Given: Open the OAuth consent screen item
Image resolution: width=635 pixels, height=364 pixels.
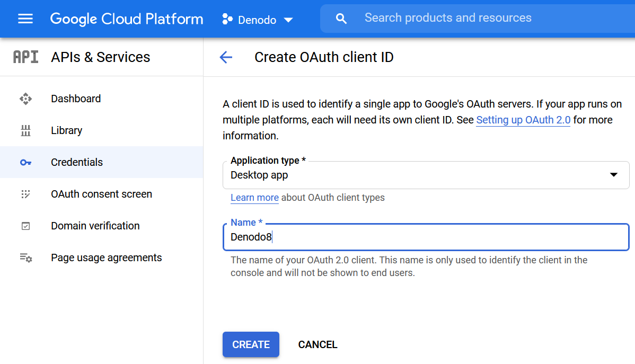Looking at the screenshot, I should coord(101,194).
